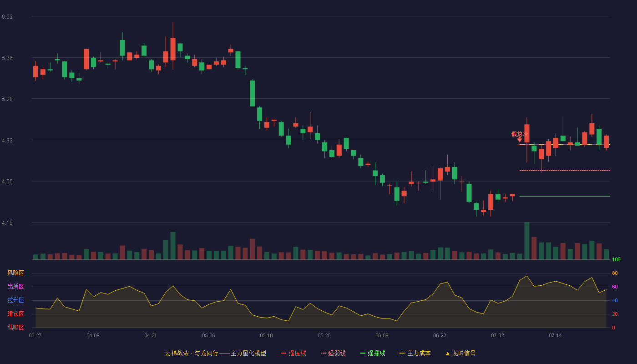Click the magenta 60 indicator scale label
The width and height of the screenshot is (637, 364).
[x=615, y=287]
